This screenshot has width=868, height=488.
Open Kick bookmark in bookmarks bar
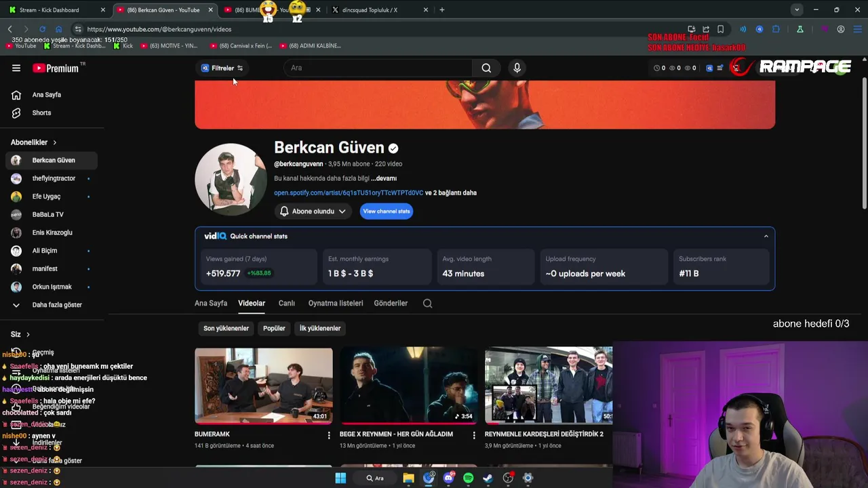(123, 45)
